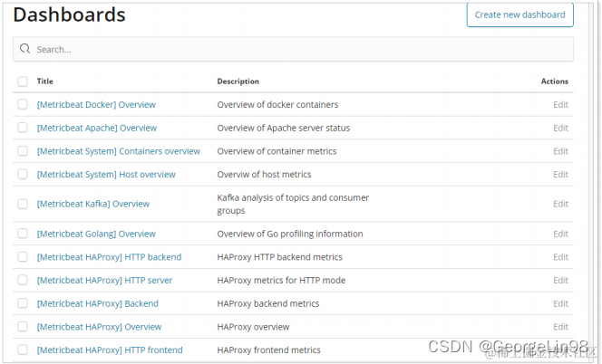Click 'Overview of Apache server status' text
Screen dimensions: 602x364
click(x=284, y=128)
